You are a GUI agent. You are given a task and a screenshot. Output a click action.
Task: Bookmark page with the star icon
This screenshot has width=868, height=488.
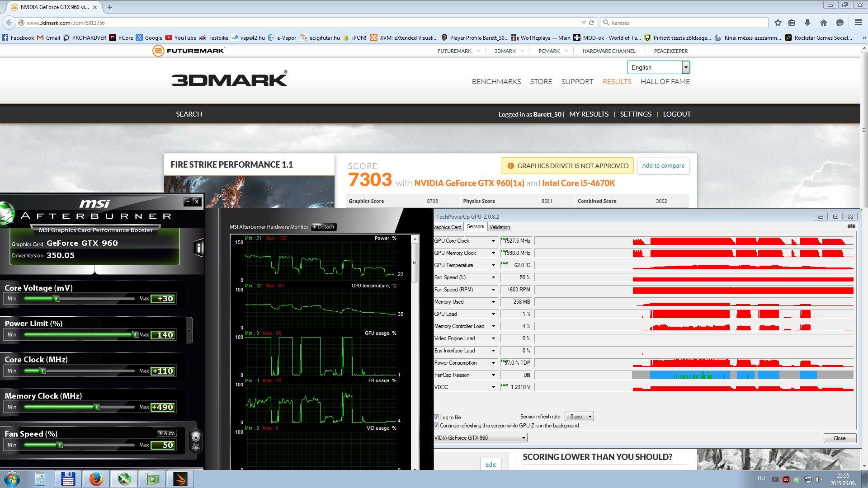(x=778, y=23)
